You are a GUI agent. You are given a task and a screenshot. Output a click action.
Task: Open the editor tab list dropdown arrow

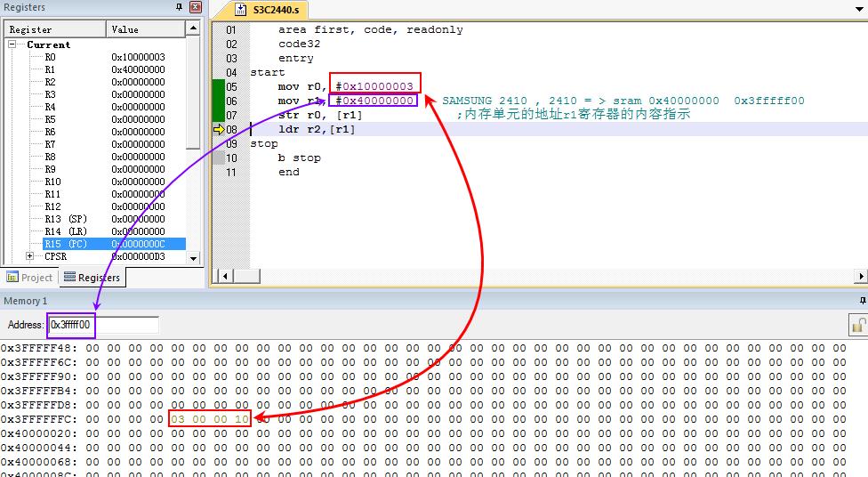[x=860, y=10]
